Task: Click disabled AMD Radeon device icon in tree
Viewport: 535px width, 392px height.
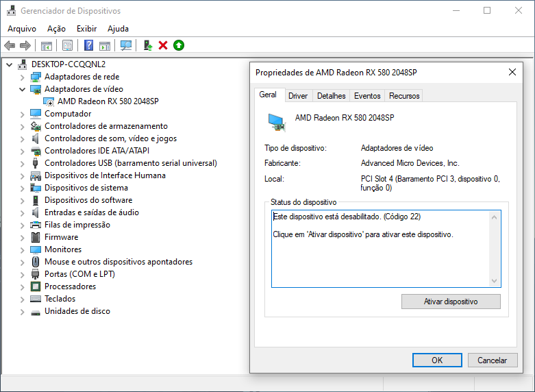Action: tap(49, 101)
